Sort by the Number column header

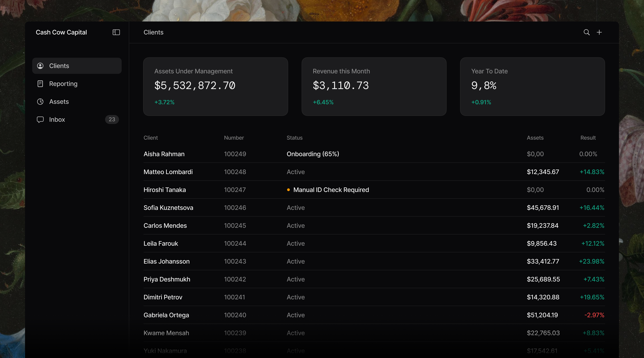[234, 138]
